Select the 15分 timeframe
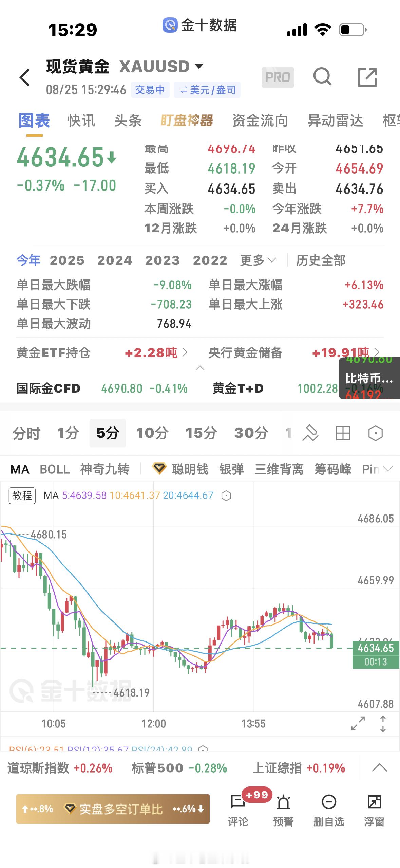 [201, 433]
